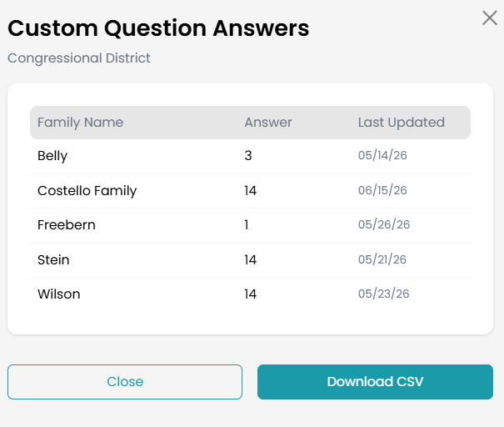Select the Freebern family row
The image size is (504, 427).
point(250,225)
